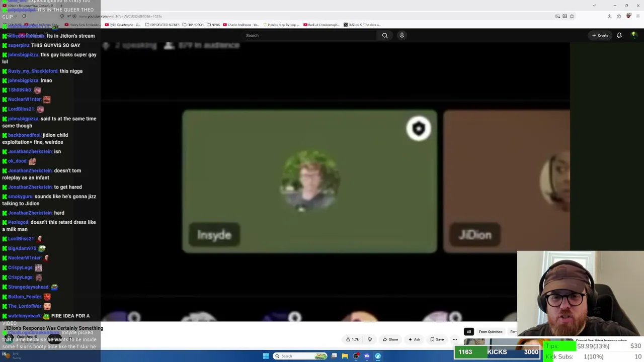Open the Back at Crowborough bookmark

pyautogui.click(x=321, y=25)
